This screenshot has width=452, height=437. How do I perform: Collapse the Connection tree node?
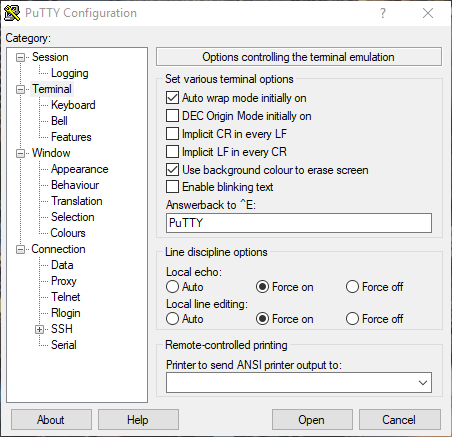pyautogui.click(x=21, y=250)
